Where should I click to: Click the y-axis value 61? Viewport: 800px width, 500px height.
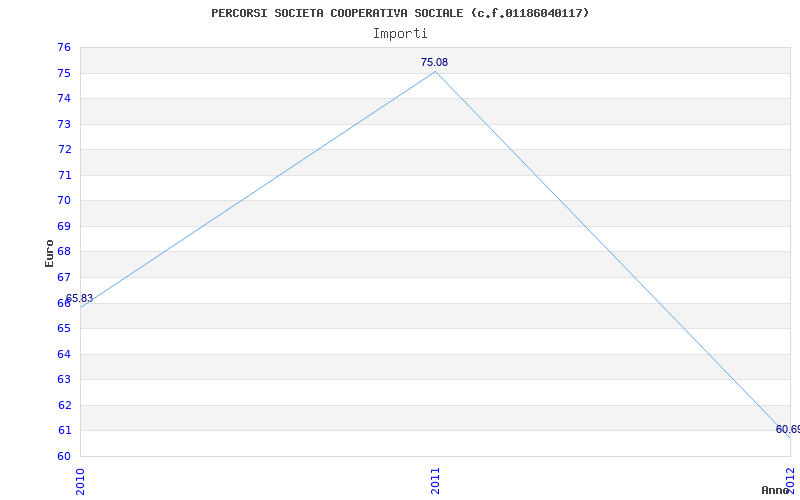[64, 430]
